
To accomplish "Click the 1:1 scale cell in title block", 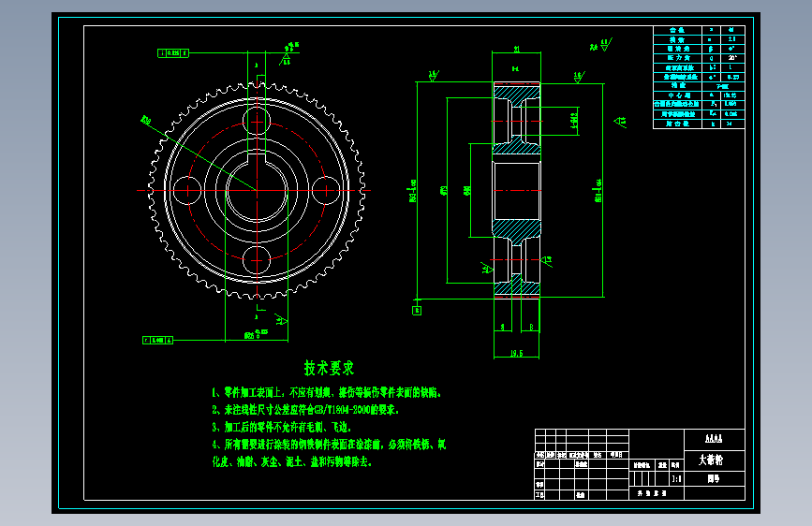I will (676, 479).
